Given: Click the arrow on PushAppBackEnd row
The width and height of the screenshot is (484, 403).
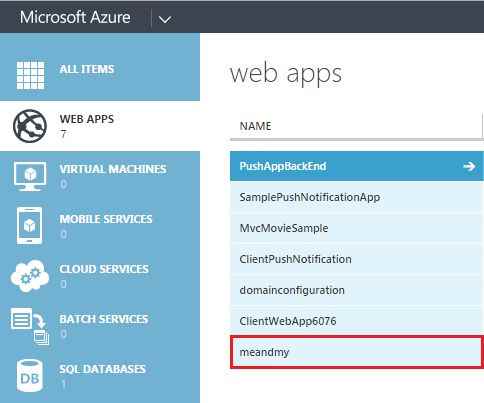Looking at the screenshot, I should tap(469, 166).
